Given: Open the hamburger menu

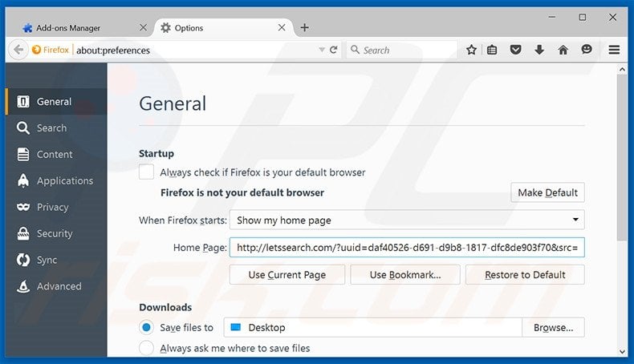Looking at the screenshot, I should (614, 50).
